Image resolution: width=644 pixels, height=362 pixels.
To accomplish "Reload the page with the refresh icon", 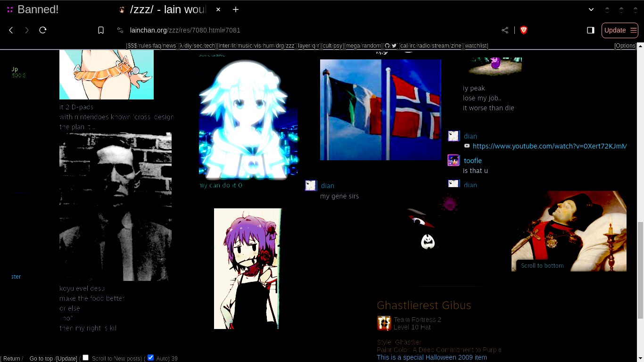I will pos(43,30).
